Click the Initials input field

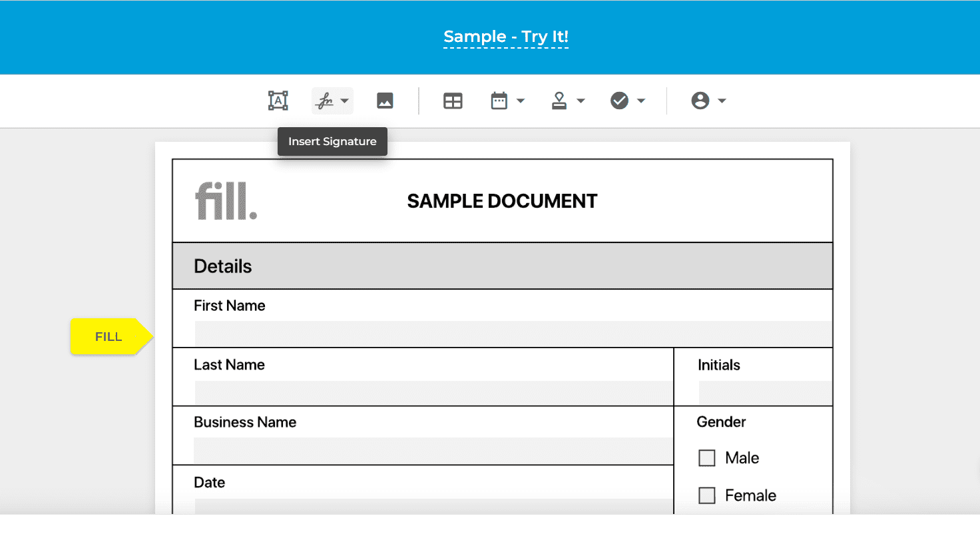766,393
